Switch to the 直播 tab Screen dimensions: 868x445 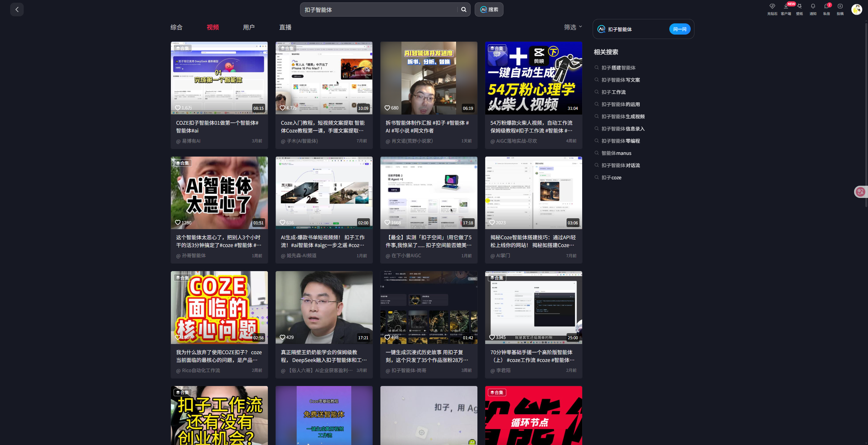pyautogui.click(x=285, y=27)
